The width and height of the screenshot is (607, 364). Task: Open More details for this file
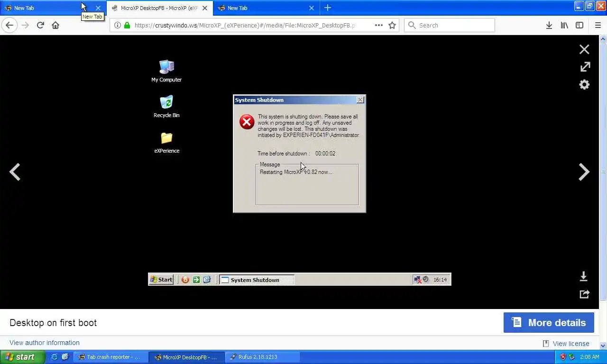point(549,323)
